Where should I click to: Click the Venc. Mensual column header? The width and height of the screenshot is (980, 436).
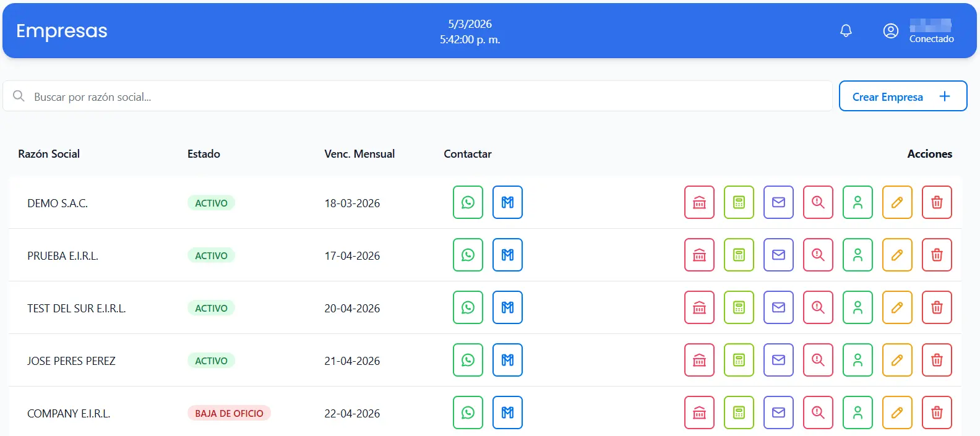(x=359, y=154)
